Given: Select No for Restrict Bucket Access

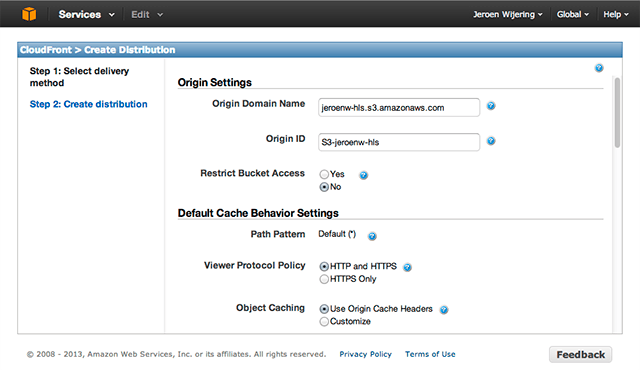Looking at the screenshot, I should point(324,187).
